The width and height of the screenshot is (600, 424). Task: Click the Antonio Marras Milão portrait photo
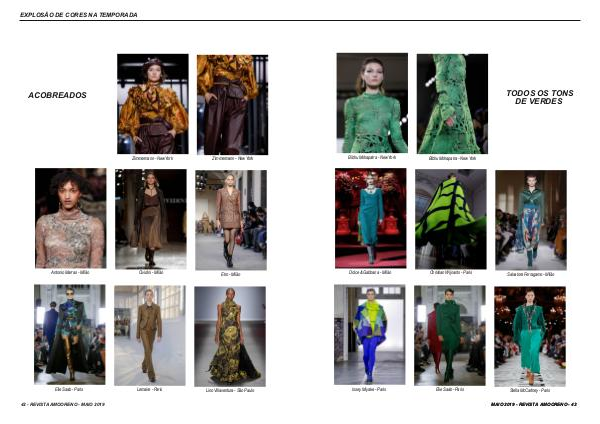[x=70, y=217]
